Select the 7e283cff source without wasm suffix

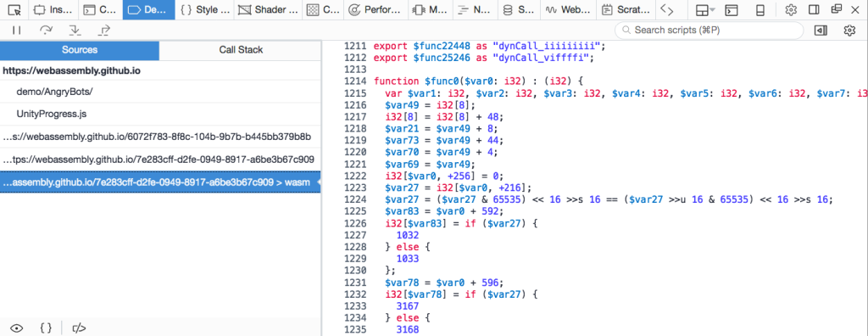[160, 160]
